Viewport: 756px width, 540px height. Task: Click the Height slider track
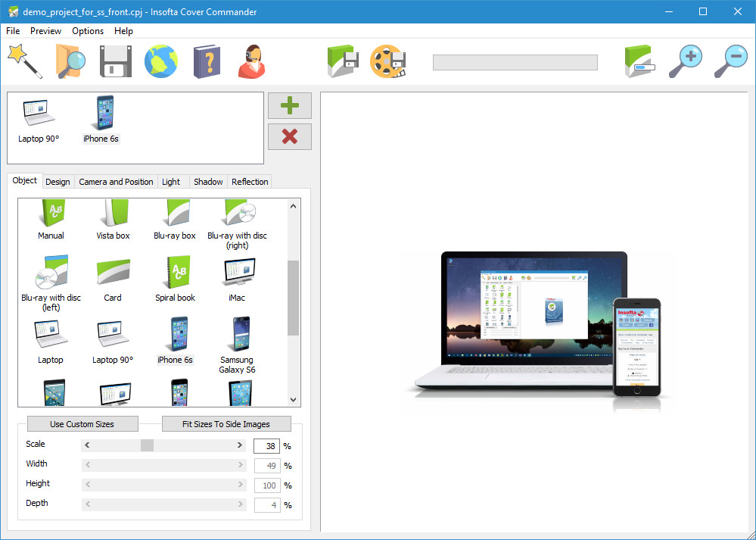pos(164,485)
